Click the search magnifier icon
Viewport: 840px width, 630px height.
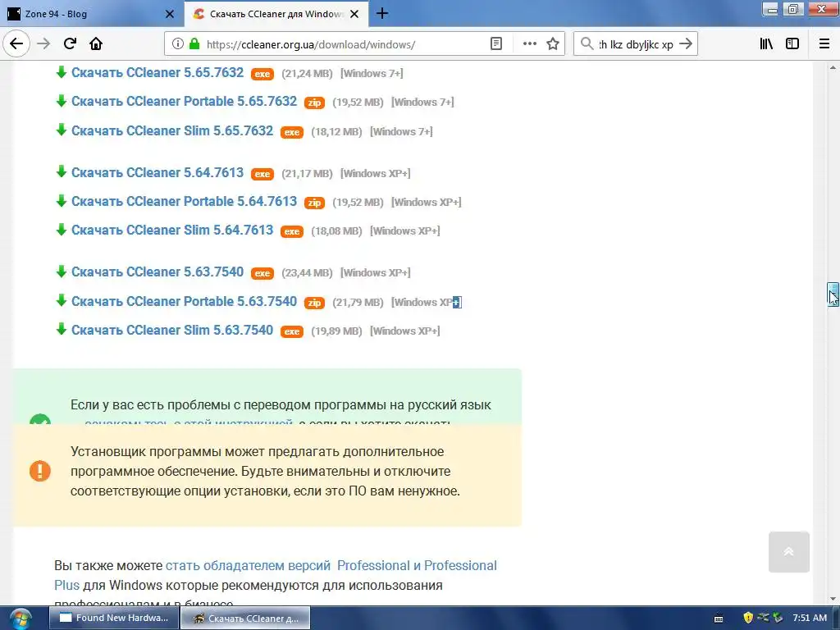click(x=587, y=43)
